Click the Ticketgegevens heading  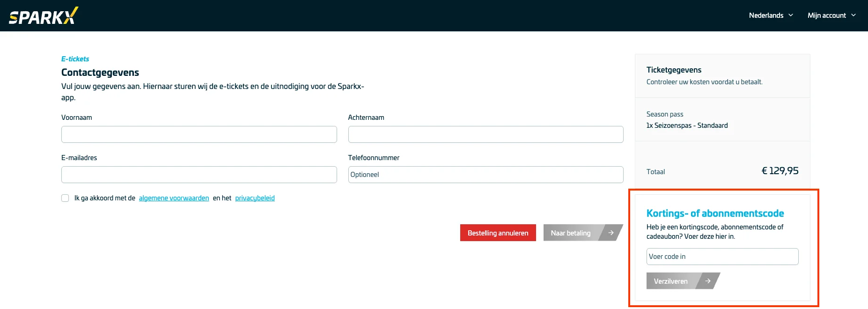(674, 70)
